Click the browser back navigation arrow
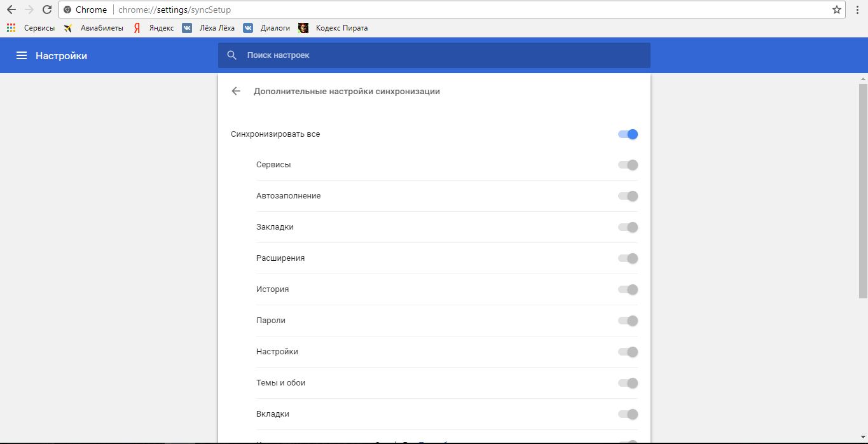The width and height of the screenshot is (868, 444). [x=11, y=10]
